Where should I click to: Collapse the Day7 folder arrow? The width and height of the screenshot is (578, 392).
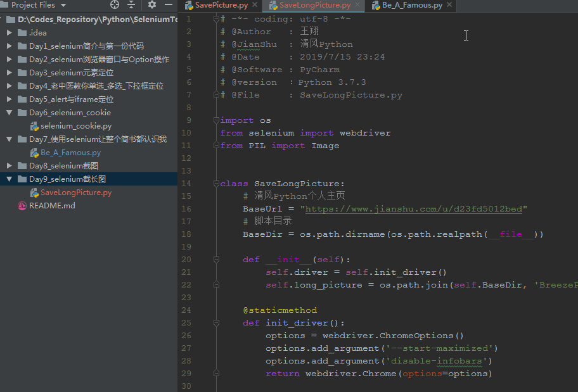click(x=10, y=139)
